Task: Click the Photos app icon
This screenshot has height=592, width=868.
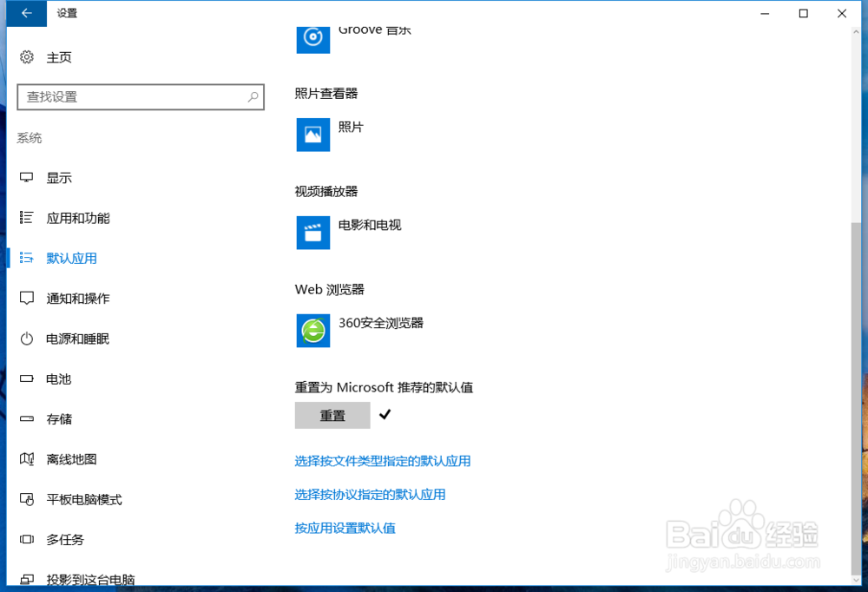Action: pyautogui.click(x=313, y=135)
